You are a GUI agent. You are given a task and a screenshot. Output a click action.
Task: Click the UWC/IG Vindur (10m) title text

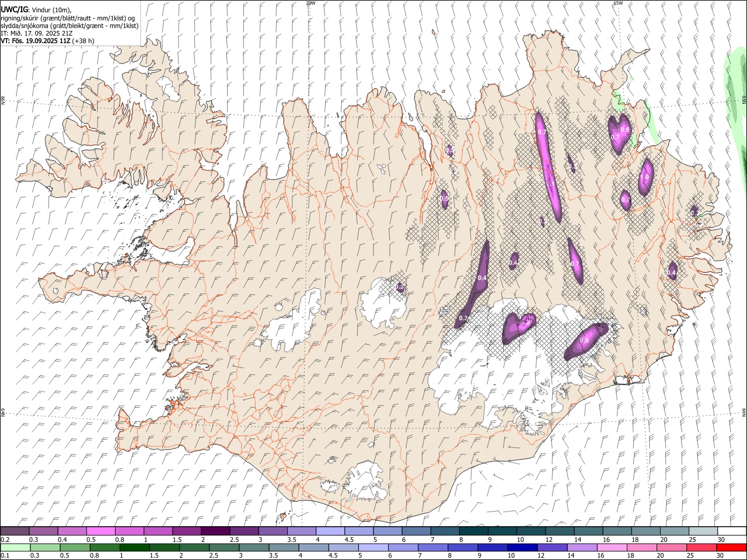36,10
